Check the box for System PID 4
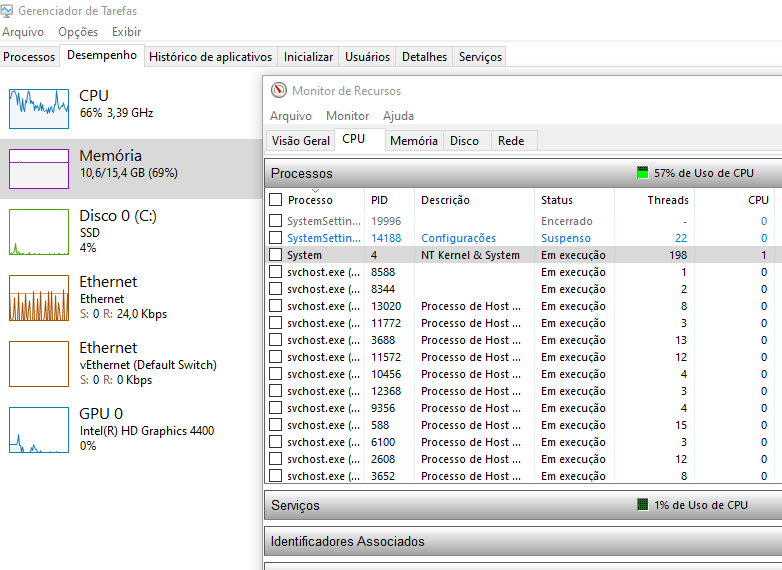 [x=275, y=254]
